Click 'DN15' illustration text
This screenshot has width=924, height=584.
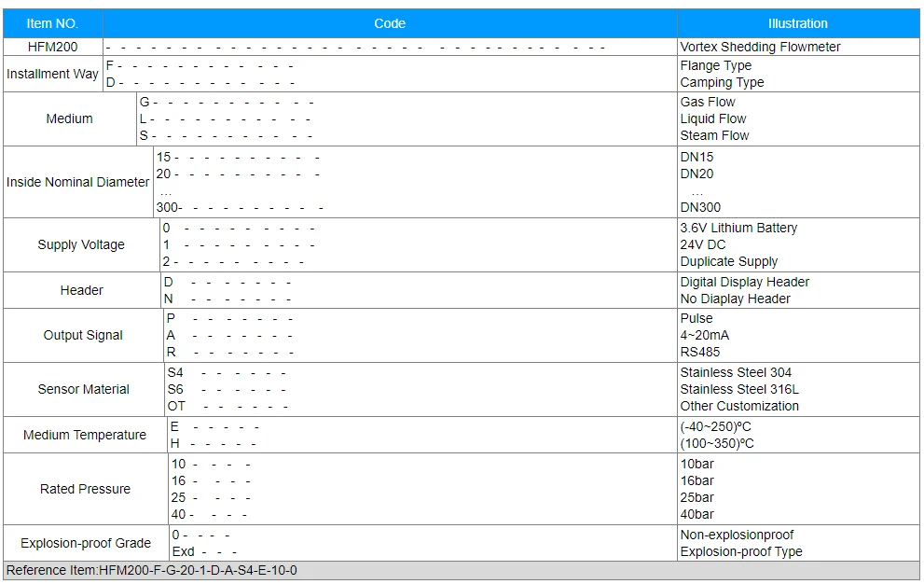tap(696, 157)
